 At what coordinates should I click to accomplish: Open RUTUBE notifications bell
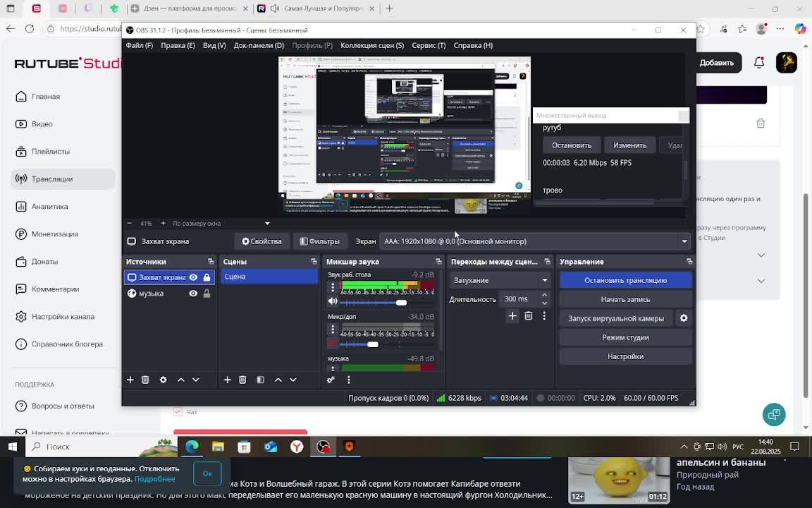coord(759,63)
